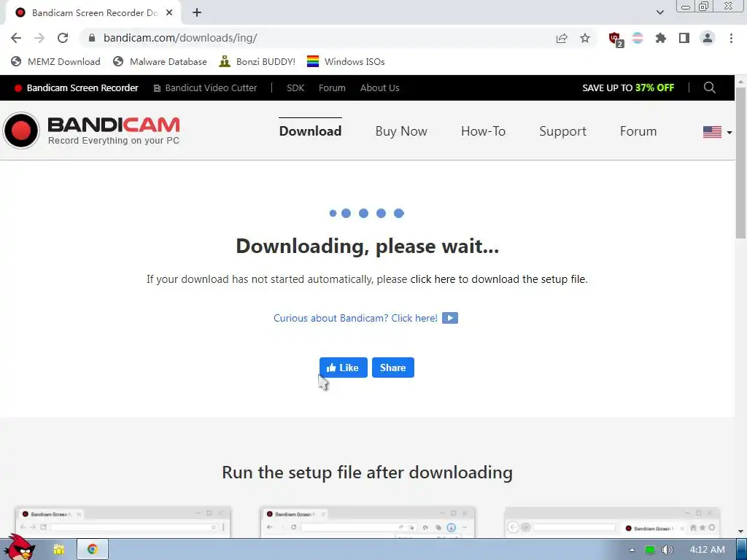Click the SAVE UP TO 37% OFF promo
This screenshot has height=560, width=747.
tap(628, 88)
